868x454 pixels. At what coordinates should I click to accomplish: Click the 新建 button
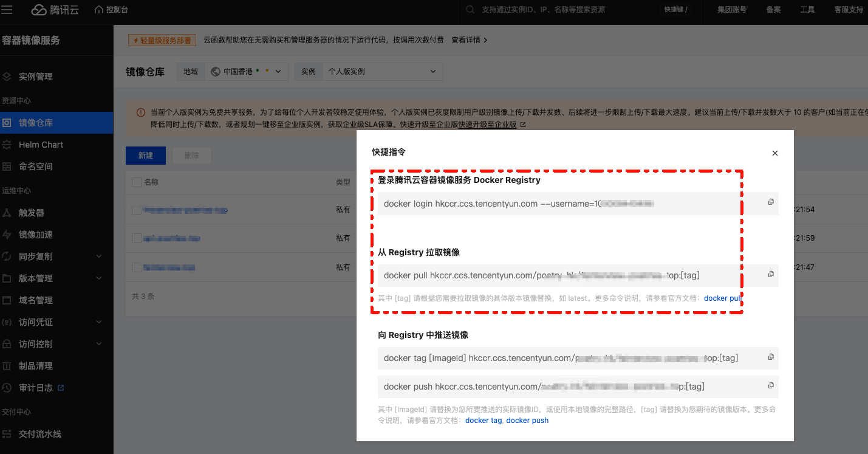point(146,156)
